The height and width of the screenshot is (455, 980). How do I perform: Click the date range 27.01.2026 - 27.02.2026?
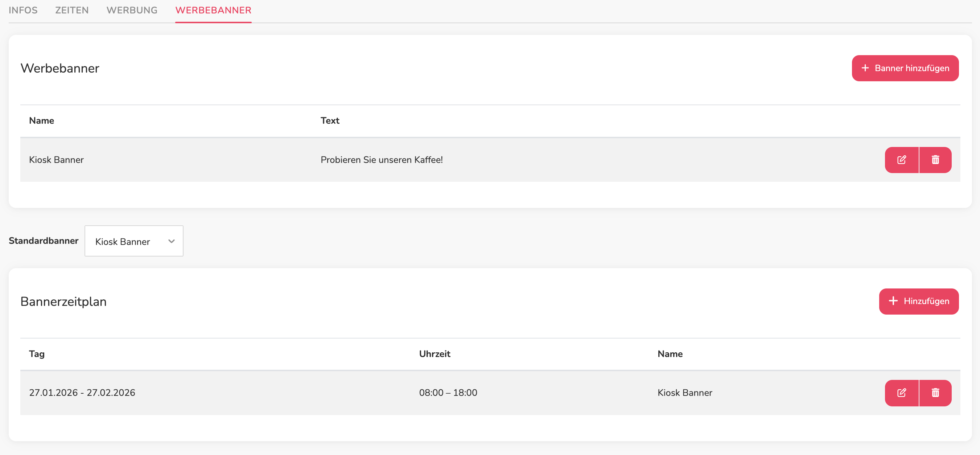tap(82, 393)
